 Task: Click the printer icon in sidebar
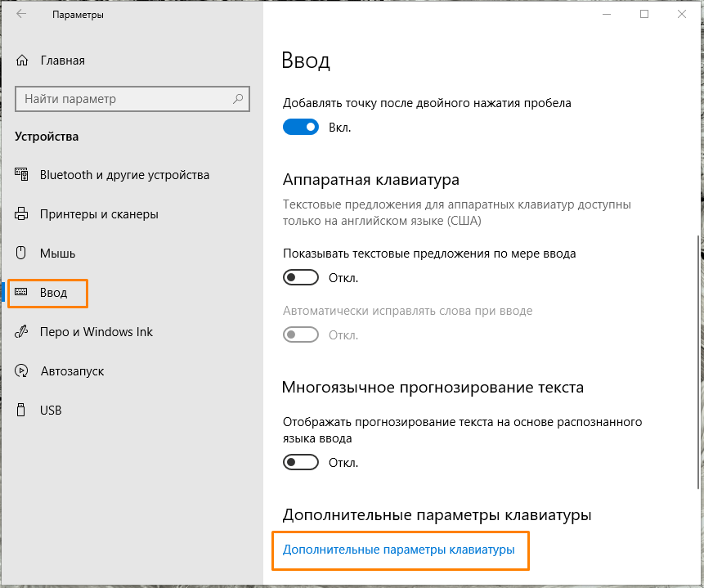tap(22, 214)
